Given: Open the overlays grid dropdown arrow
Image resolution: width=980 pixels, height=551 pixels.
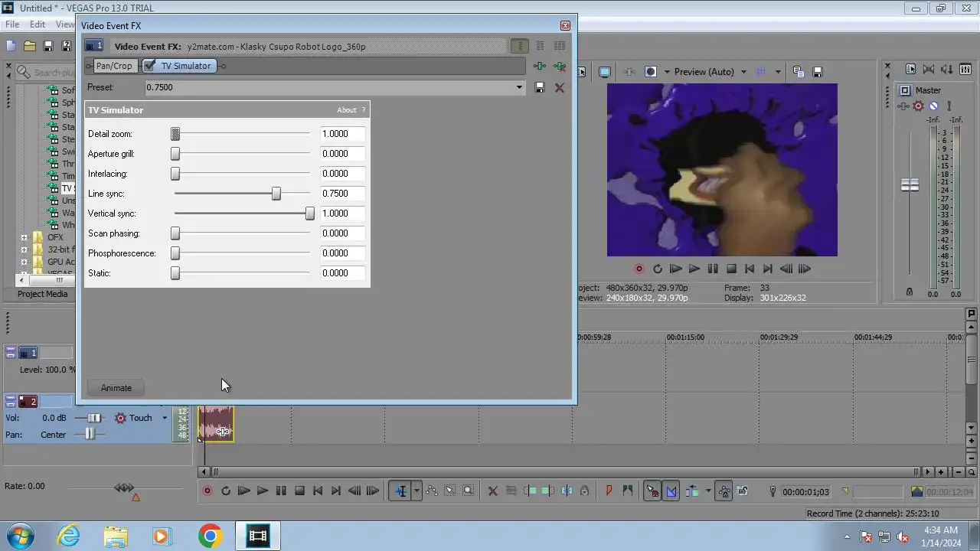Looking at the screenshot, I should (778, 72).
